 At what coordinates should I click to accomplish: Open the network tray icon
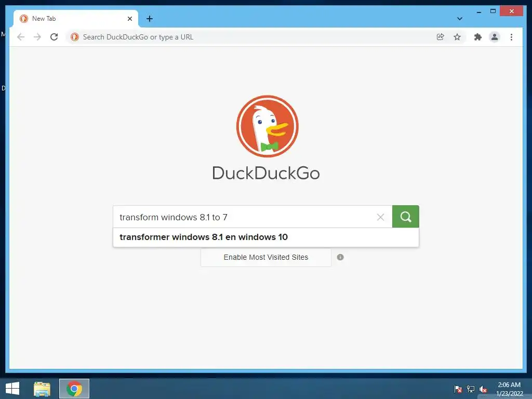point(471,389)
